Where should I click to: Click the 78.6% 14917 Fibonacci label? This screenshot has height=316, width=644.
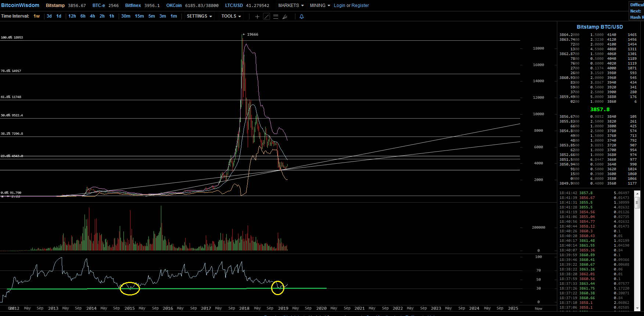pyautogui.click(x=11, y=71)
